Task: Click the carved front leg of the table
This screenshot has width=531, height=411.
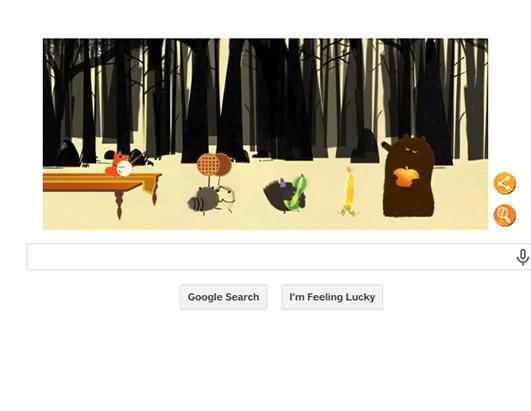Action: point(119,204)
